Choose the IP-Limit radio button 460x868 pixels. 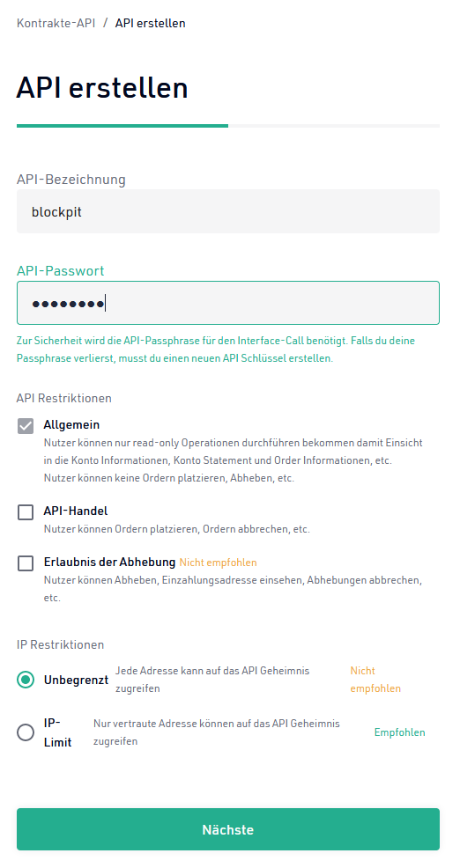pyautogui.click(x=26, y=732)
